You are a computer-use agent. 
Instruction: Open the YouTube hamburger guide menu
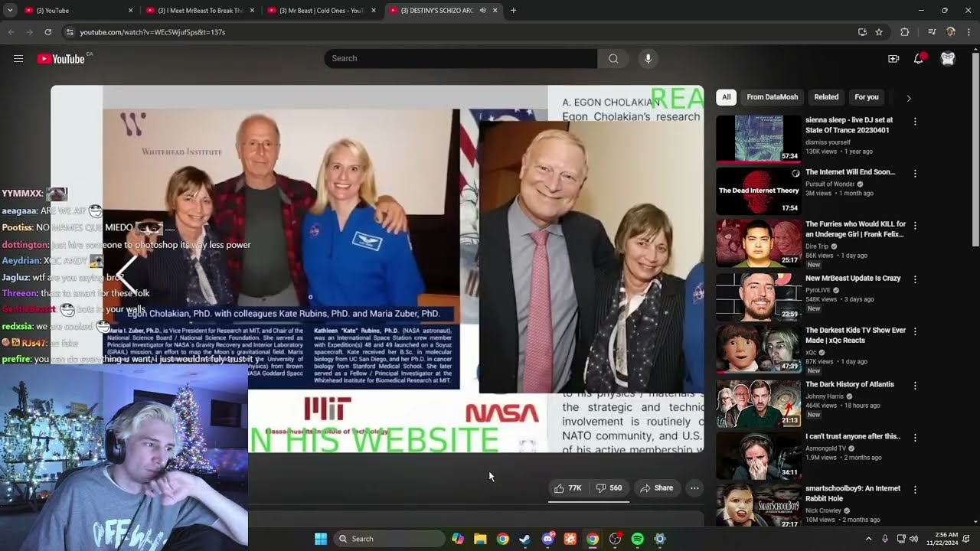pos(18,59)
